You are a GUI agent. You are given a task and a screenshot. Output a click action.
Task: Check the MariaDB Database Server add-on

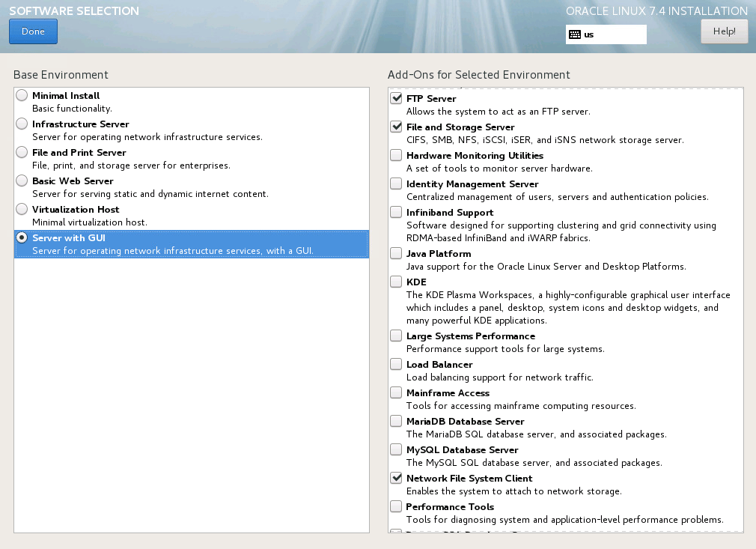coord(395,420)
